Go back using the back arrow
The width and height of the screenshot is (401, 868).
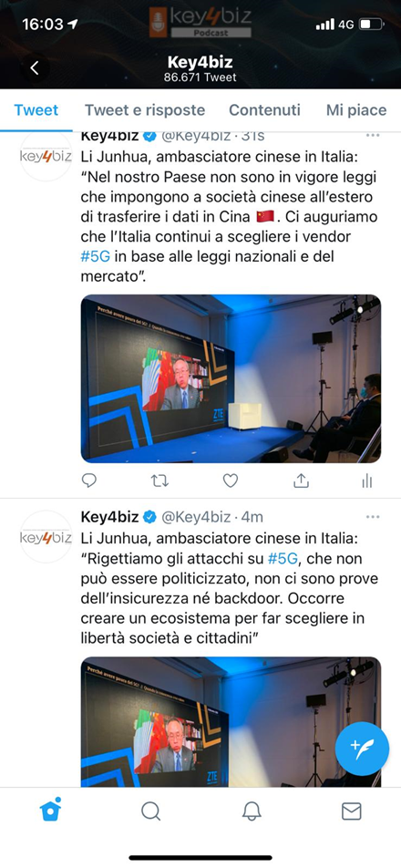point(35,68)
